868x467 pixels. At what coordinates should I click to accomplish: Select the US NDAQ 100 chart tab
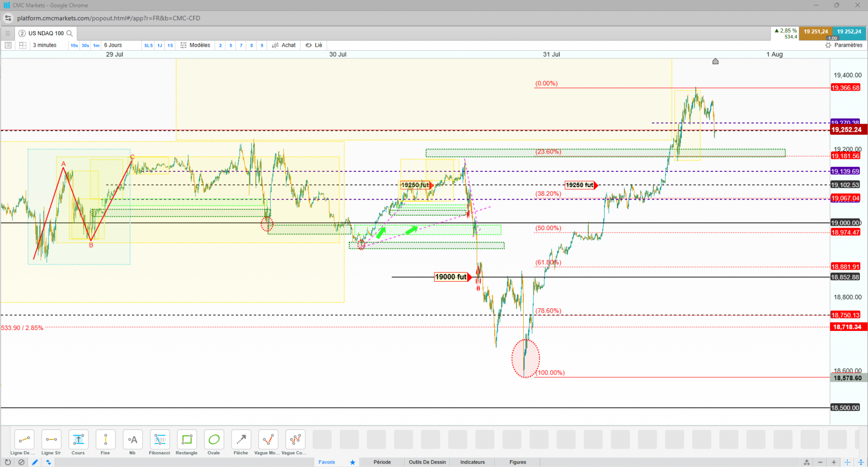pyautogui.click(x=46, y=33)
